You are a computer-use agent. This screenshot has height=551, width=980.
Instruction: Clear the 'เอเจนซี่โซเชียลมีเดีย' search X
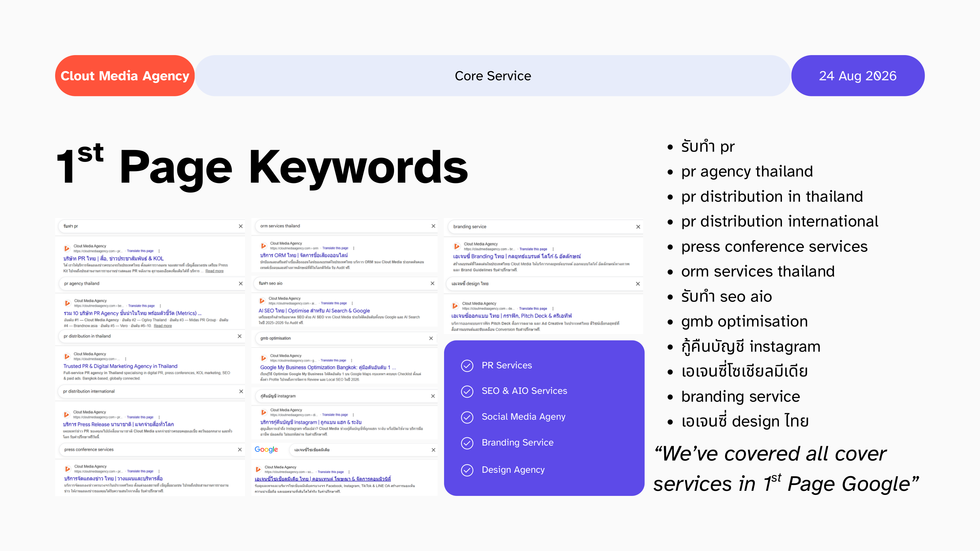[433, 450]
